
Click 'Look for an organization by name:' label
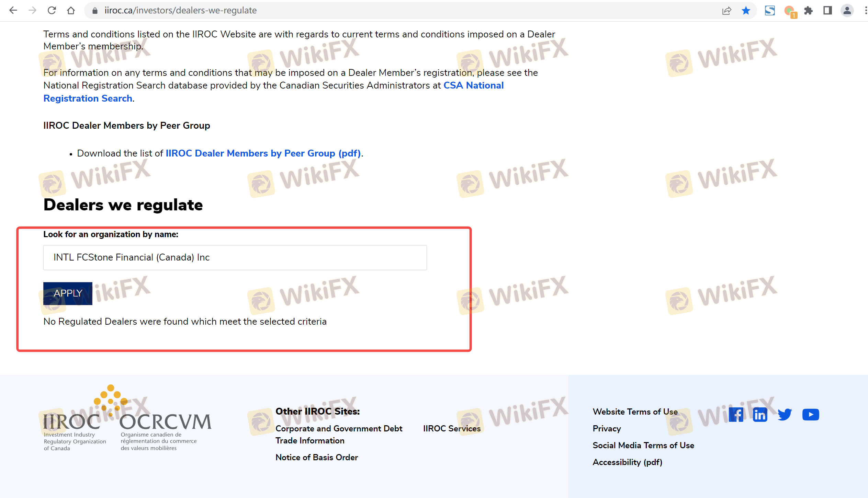click(x=111, y=234)
